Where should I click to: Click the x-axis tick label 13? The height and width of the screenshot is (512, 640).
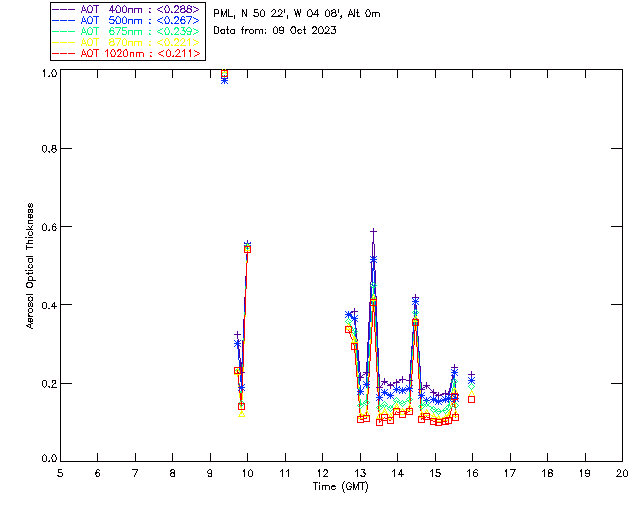click(x=360, y=473)
